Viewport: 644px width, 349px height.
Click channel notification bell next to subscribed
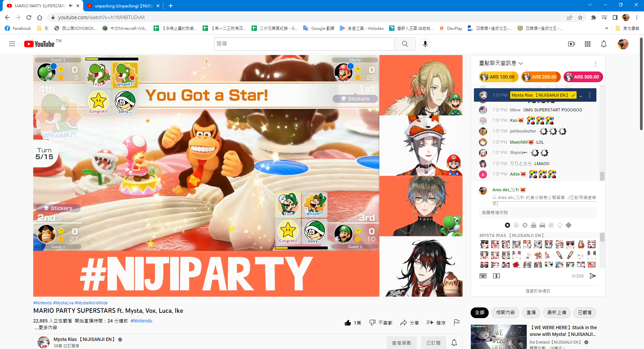pos(454,343)
